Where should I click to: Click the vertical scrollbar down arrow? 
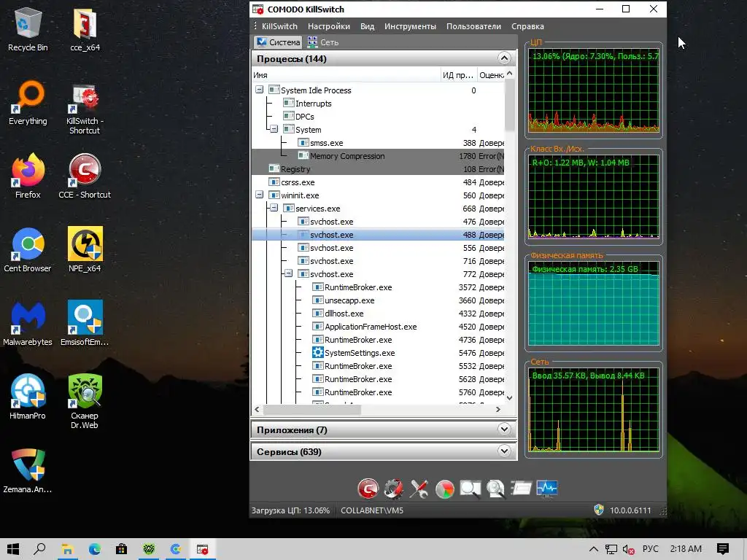point(509,397)
